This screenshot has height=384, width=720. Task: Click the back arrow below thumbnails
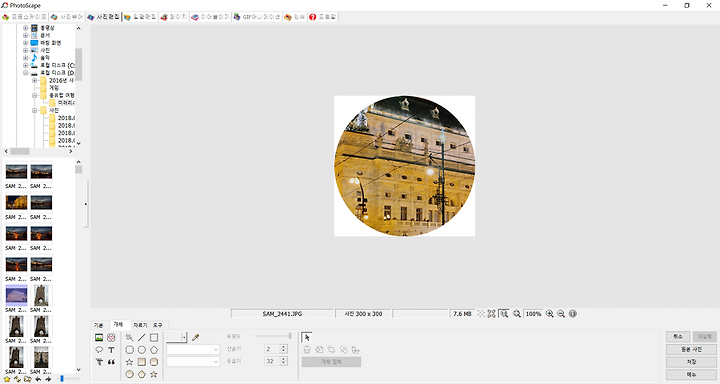(x=38, y=379)
